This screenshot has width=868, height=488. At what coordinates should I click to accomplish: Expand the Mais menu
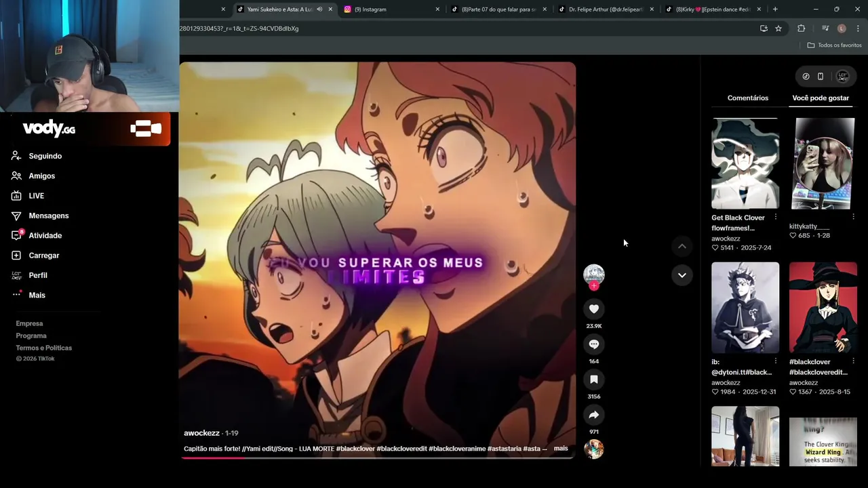click(x=37, y=295)
